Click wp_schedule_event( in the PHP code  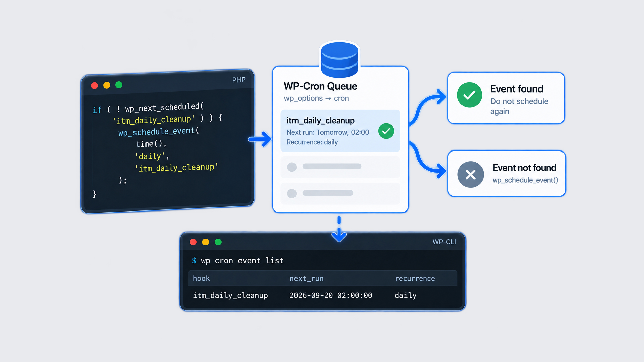click(159, 131)
